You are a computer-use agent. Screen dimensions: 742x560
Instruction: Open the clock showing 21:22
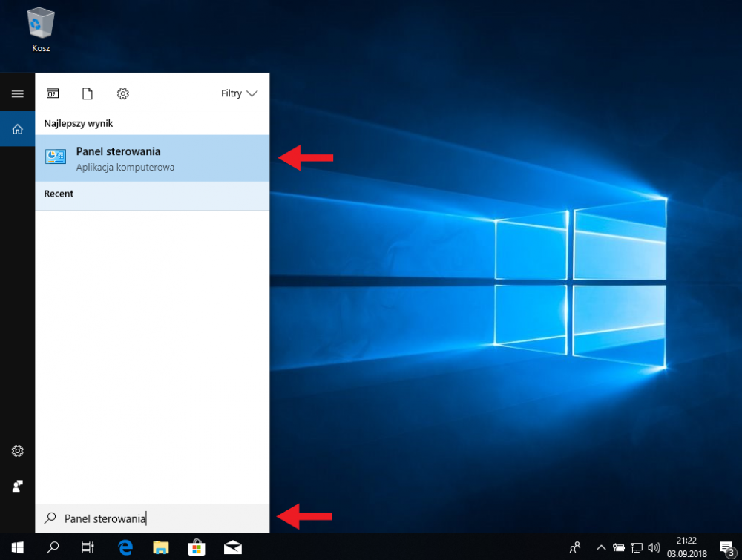point(686,547)
